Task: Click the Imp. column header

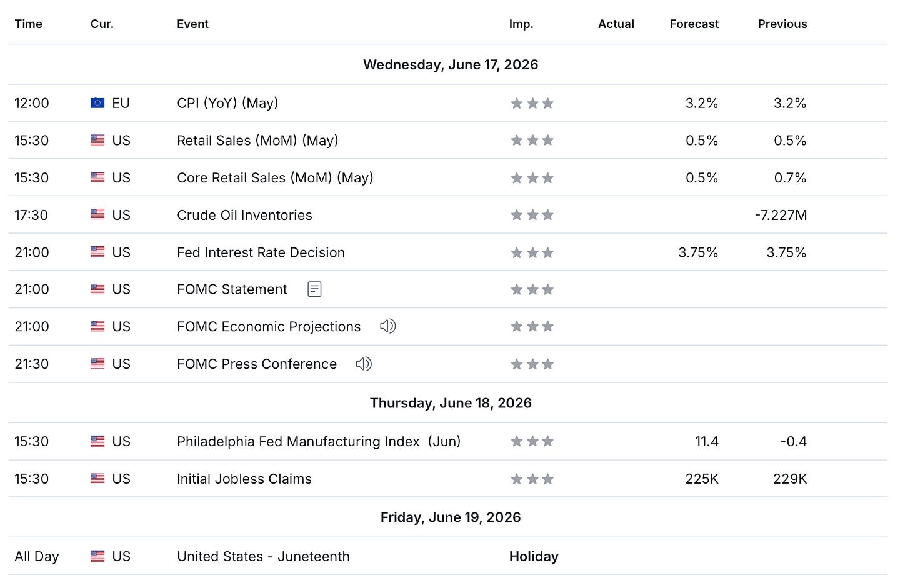Action: [x=521, y=24]
